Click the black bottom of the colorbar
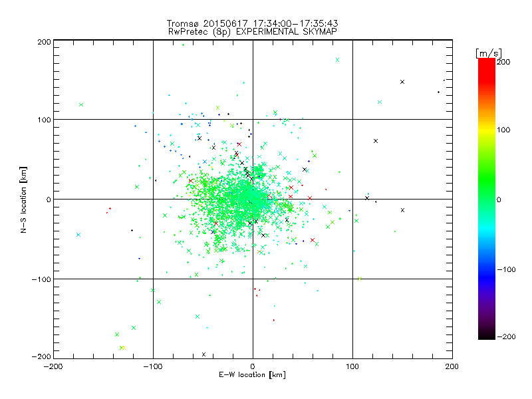Screen dimensions: 532x399 coord(487,334)
